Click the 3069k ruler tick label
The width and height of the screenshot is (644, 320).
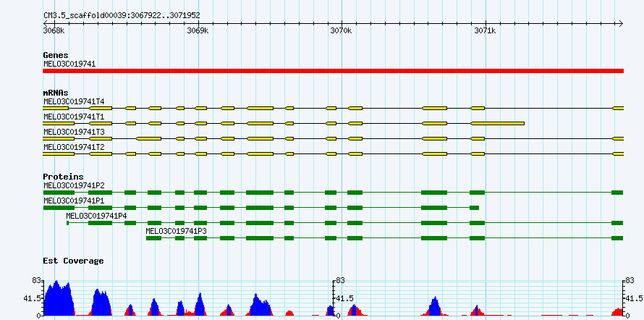click(x=198, y=30)
